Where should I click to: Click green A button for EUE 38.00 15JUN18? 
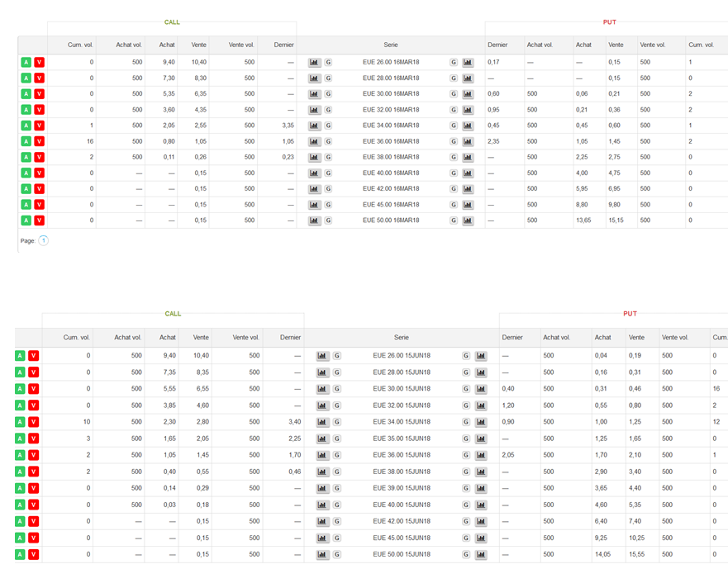point(20,472)
